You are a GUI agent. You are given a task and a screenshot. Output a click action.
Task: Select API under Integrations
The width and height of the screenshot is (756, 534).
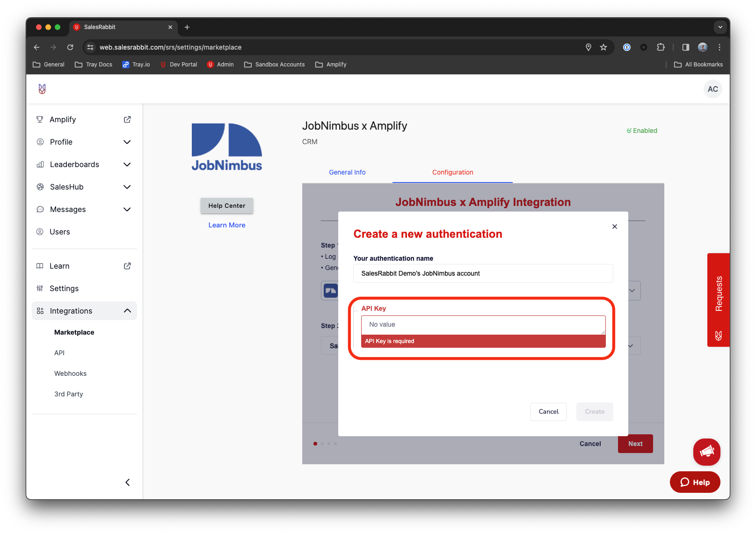tap(59, 353)
